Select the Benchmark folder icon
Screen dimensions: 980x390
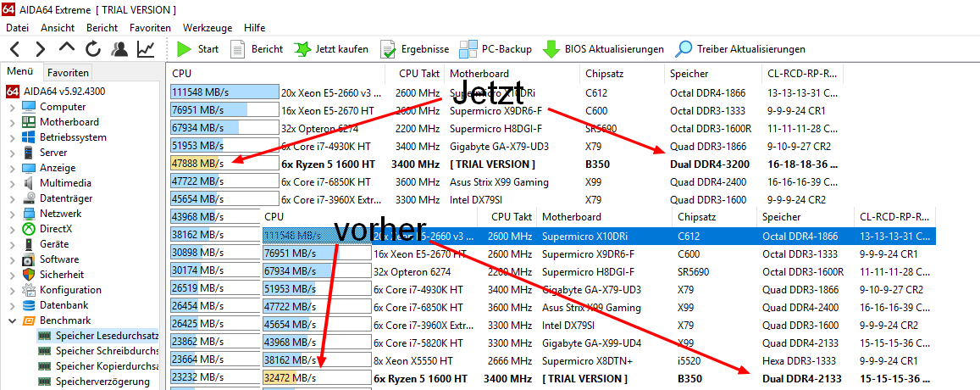pos(29,320)
